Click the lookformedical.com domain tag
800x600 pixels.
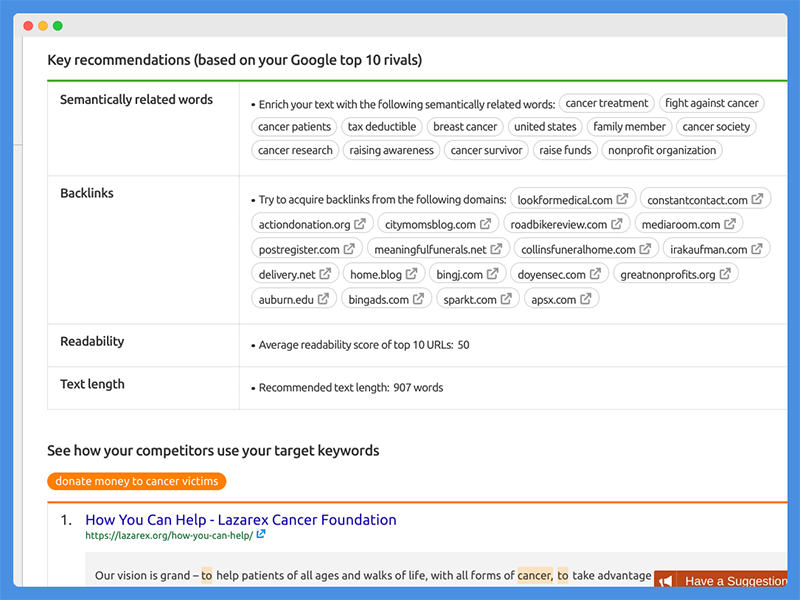[573, 199]
